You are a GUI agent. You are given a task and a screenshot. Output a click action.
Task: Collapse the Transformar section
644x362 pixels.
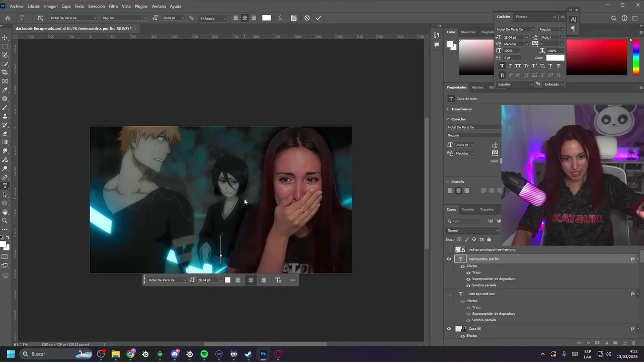tap(447, 109)
